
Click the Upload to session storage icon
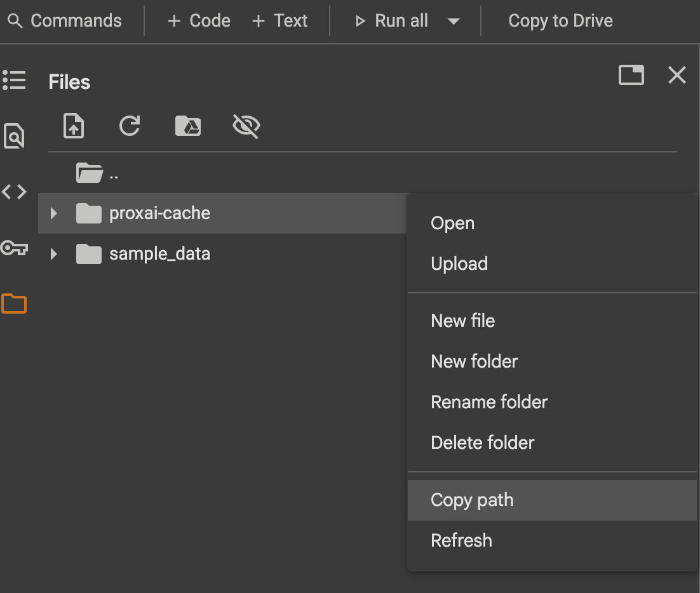tap(74, 126)
